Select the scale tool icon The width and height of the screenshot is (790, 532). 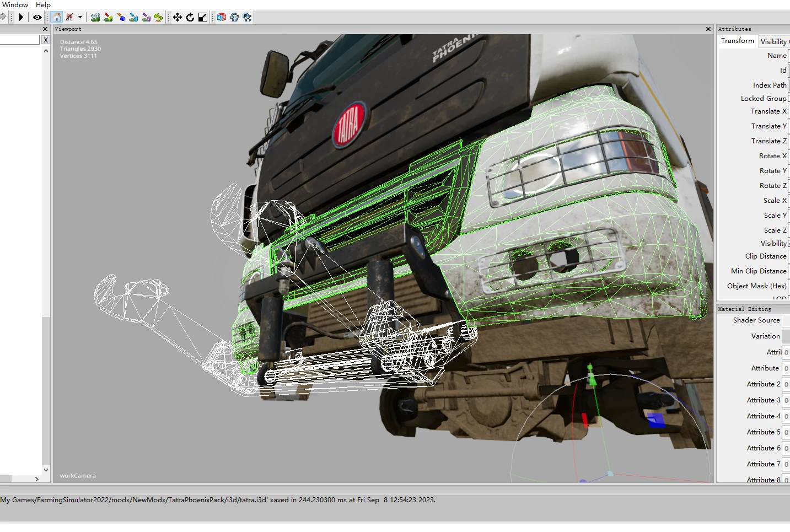tap(203, 18)
